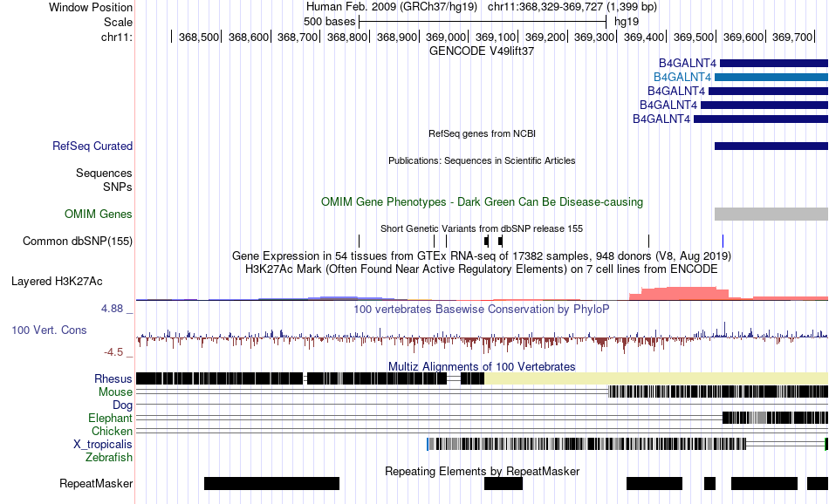Viewport: 829px width, 504px height.
Task: Select the RepeatMasker block below 369,100
Action: click(x=504, y=483)
